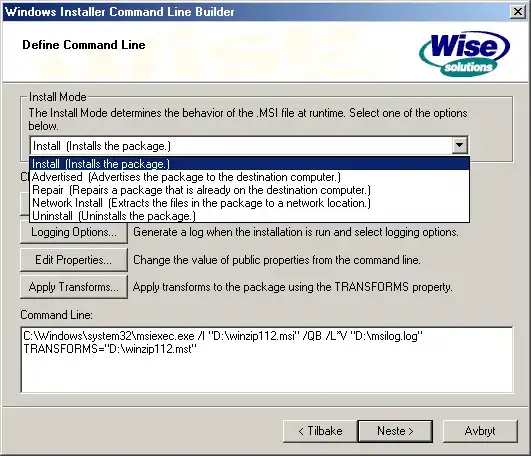This screenshot has width=531, height=456.
Task: Close the Command Line Builder window
Action: [x=518, y=12]
